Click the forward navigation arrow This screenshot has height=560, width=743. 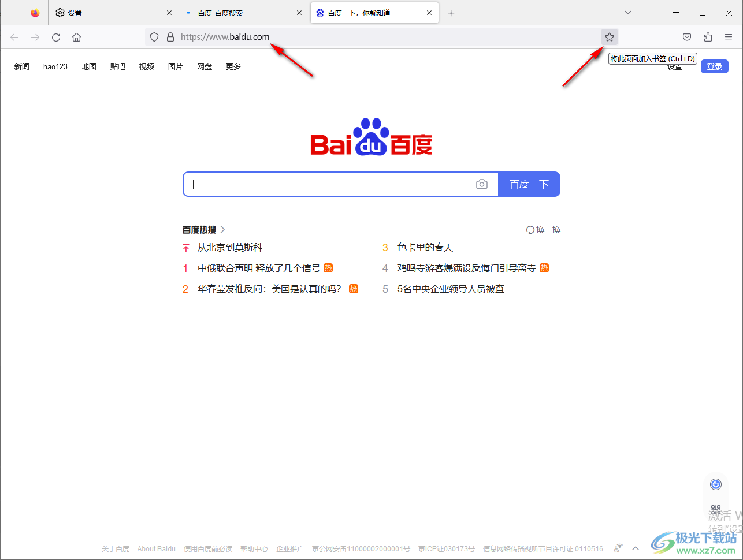35,37
